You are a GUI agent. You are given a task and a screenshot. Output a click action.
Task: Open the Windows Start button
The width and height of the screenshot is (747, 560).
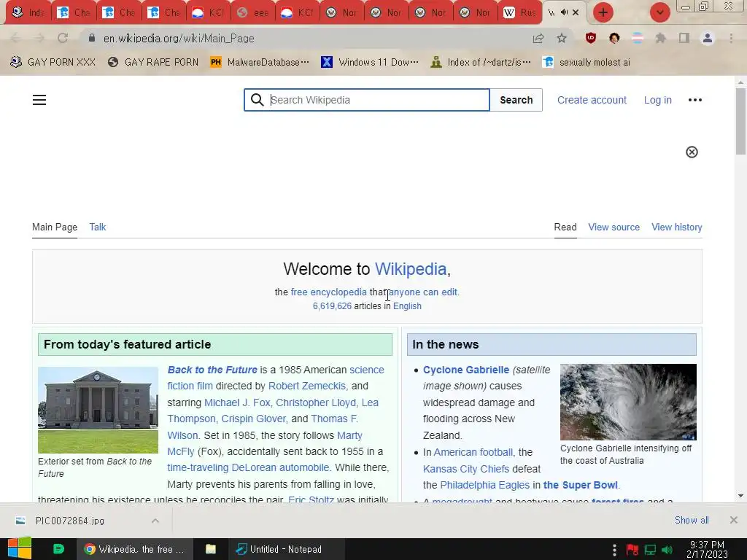point(20,549)
